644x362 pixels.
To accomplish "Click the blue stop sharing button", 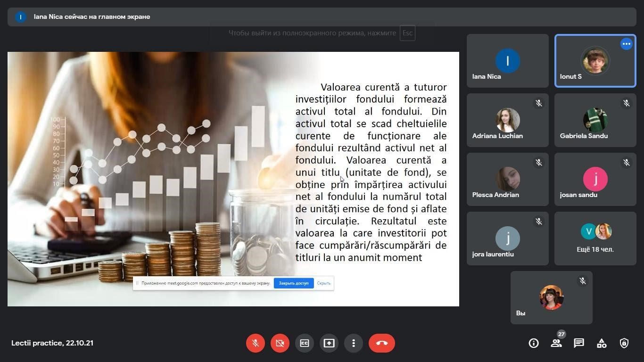I will point(294,283).
